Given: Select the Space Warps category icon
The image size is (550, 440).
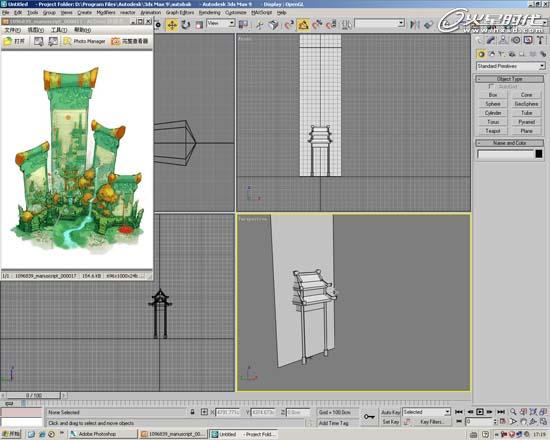Looking at the screenshot, I should 533,54.
